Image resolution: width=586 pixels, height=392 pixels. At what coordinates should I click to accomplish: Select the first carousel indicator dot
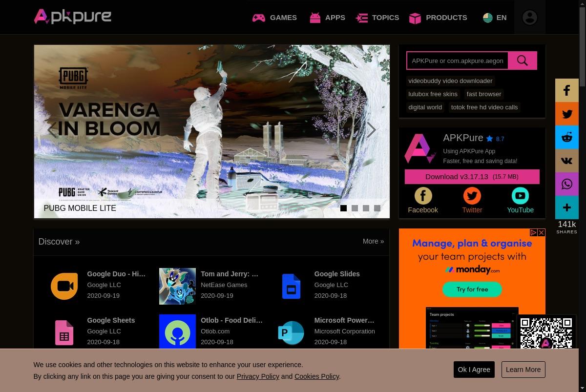click(343, 208)
